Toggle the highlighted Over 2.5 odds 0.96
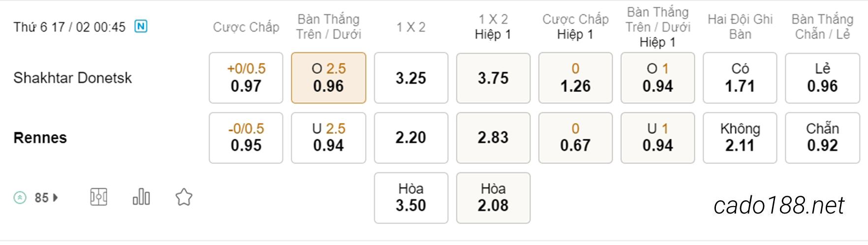 pyautogui.click(x=329, y=78)
